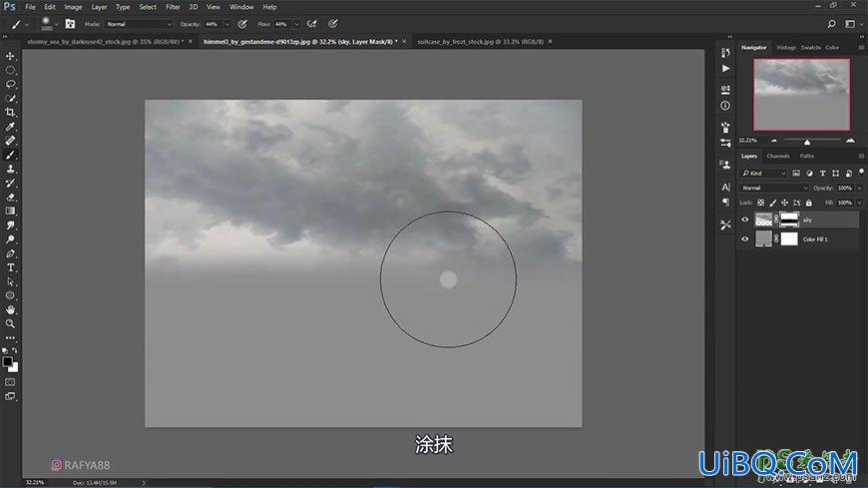Expand the Flow slider arrow
This screenshot has height=488, width=868.
296,24
